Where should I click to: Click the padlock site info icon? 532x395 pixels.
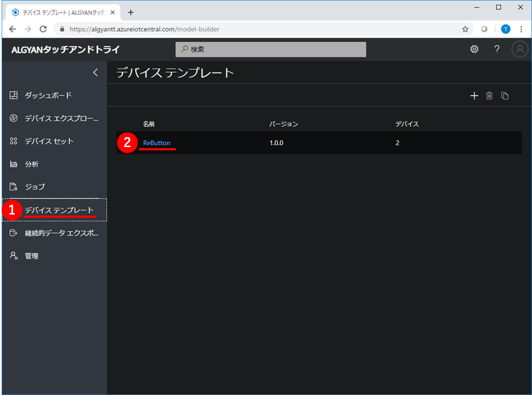click(62, 29)
